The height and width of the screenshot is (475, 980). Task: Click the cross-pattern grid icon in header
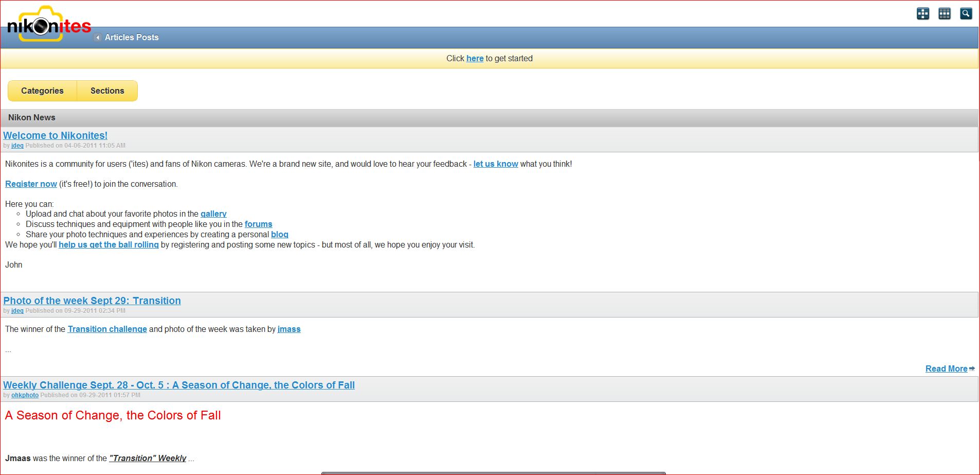(923, 14)
